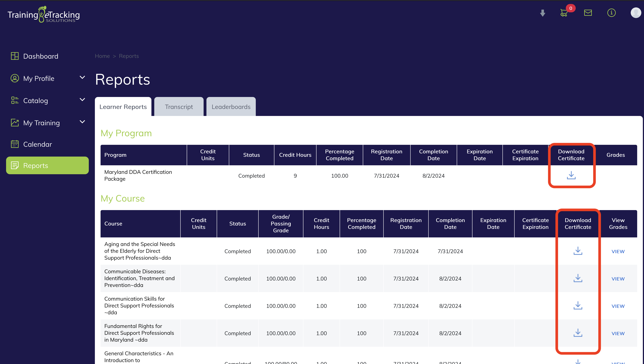View grades for Communicable Diseases course
Screen dimensions: 644x364
[618, 279]
